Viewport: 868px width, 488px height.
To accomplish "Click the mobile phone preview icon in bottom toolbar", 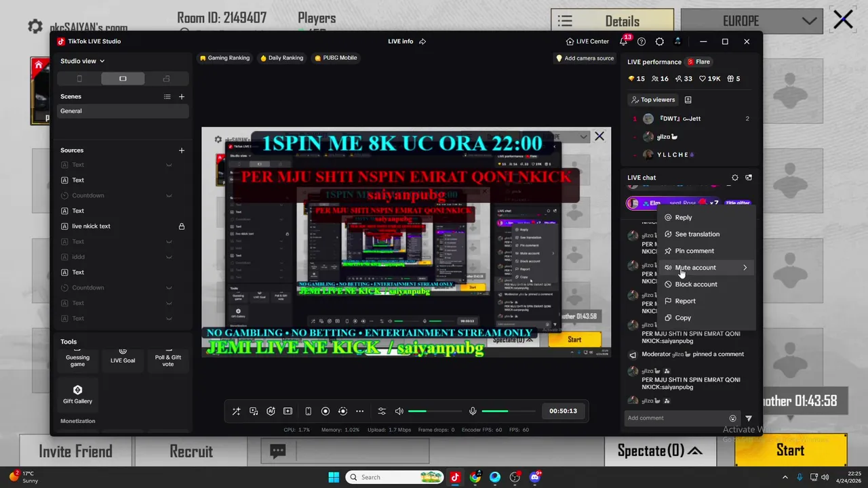I will coord(308,411).
